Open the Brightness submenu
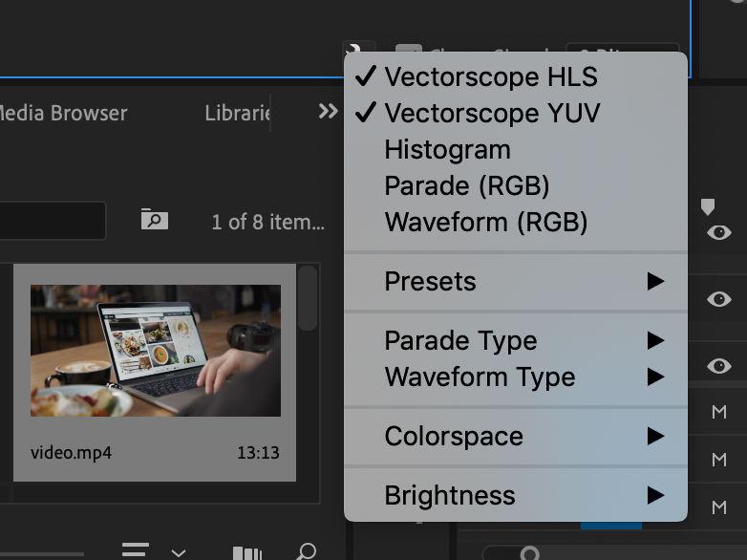 pyautogui.click(x=516, y=495)
